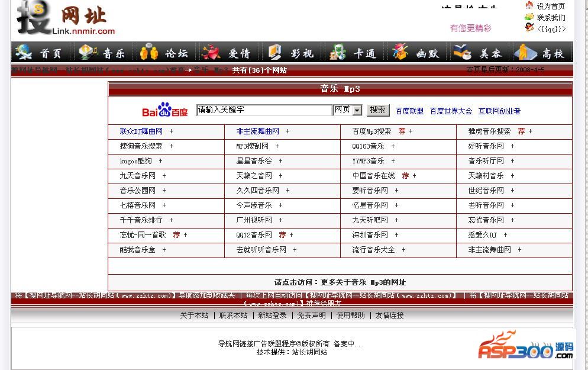Open the 百度联盟 link

tap(409, 111)
